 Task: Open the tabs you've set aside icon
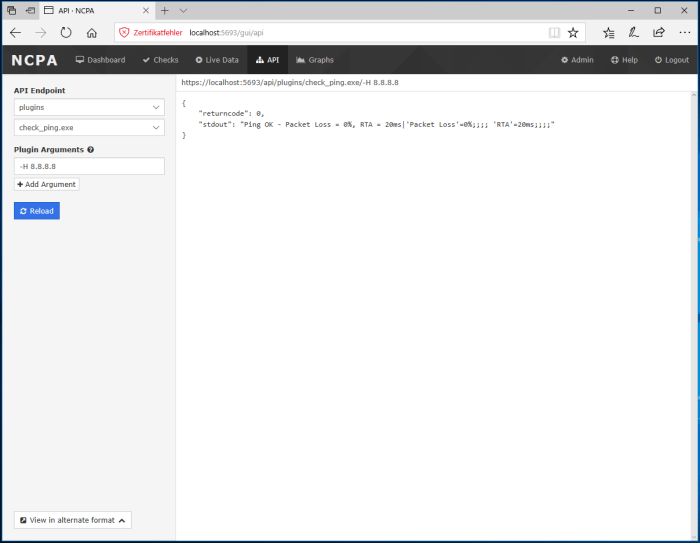pyautogui.click(x=12, y=10)
